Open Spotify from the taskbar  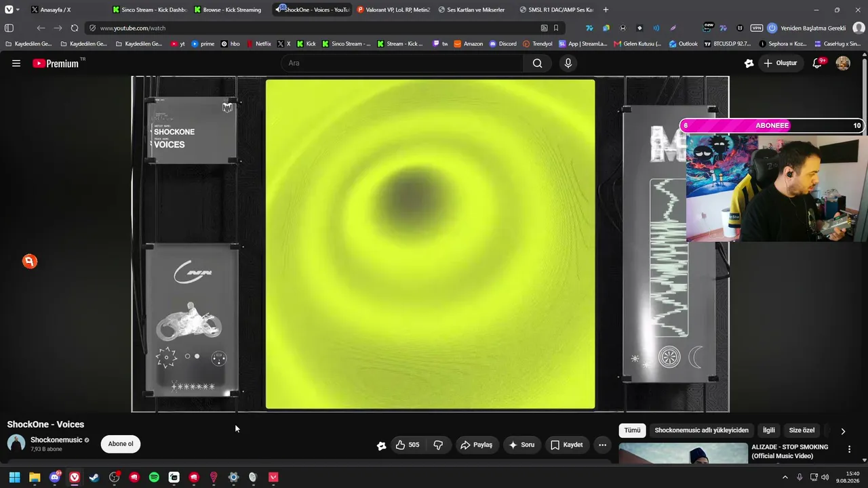tap(154, 477)
